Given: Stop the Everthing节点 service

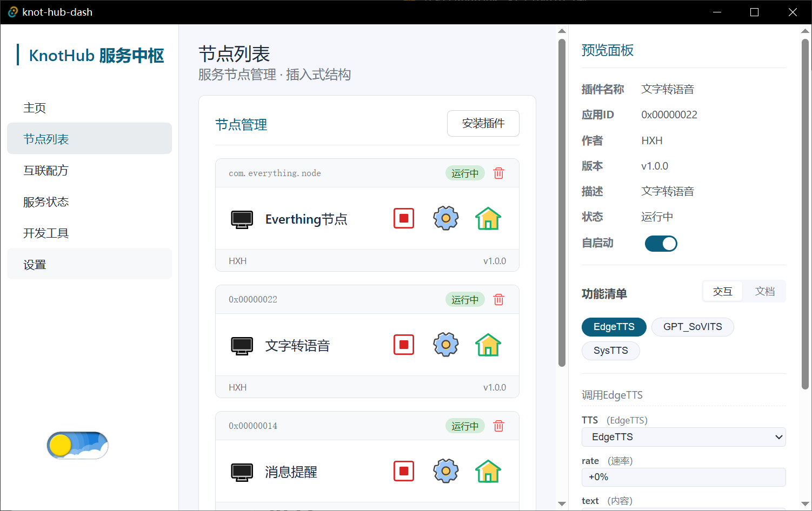Looking at the screenshot, I should pyautogui.click(x=404, y=218).
